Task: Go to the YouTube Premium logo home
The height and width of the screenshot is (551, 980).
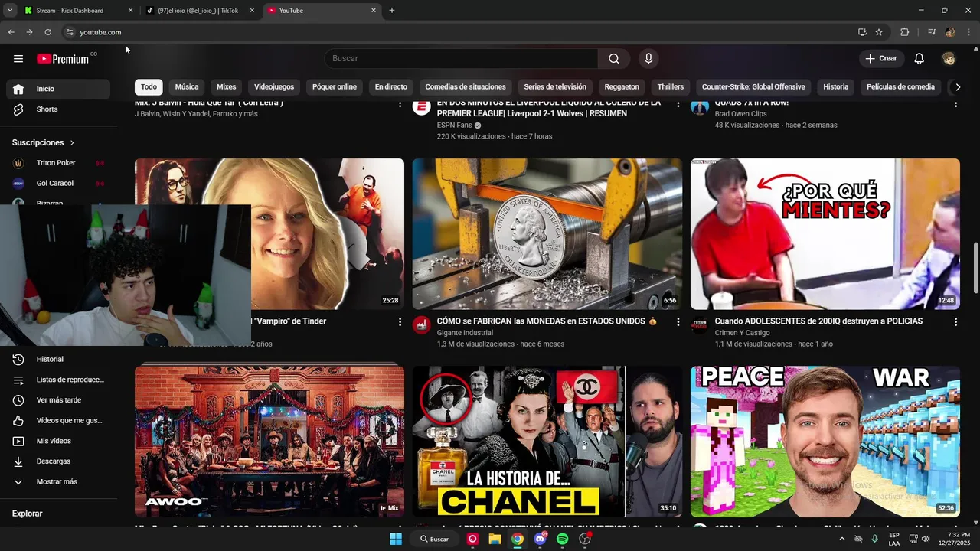Action: coord(63,59)
